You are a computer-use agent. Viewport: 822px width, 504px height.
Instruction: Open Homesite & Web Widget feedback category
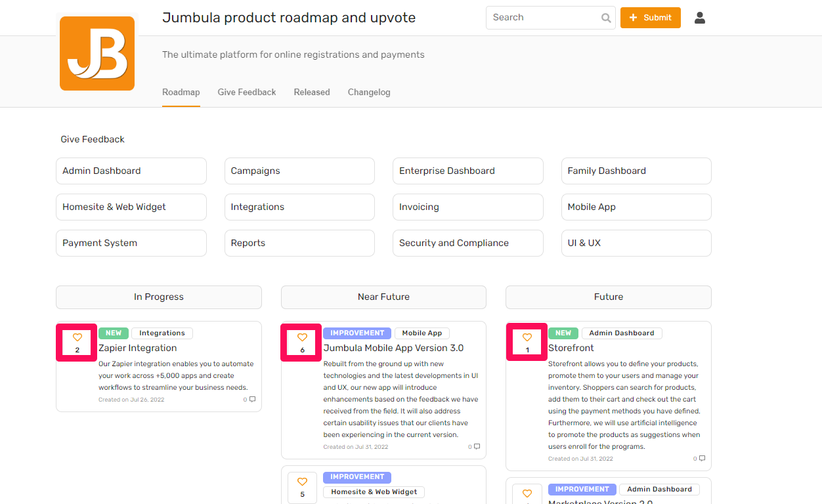[131, 207]
